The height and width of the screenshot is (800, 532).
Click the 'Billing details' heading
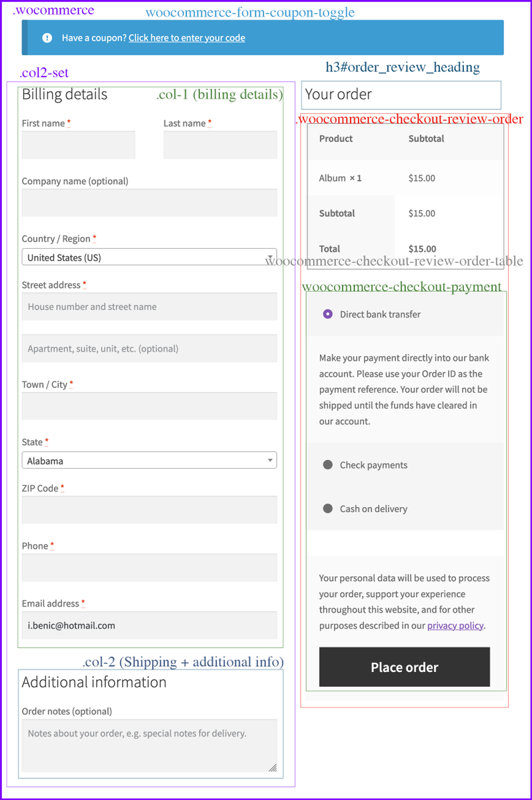click(x=65, y=95)
